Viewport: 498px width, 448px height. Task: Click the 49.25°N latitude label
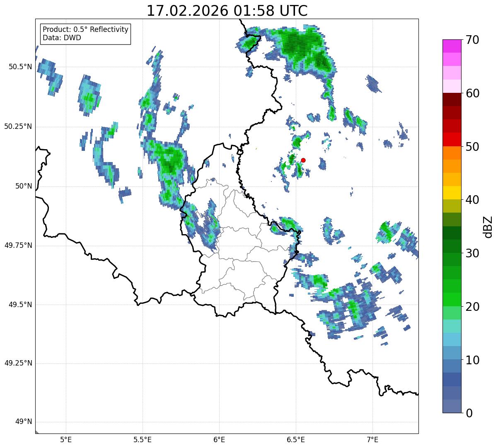tap(18, 363)
